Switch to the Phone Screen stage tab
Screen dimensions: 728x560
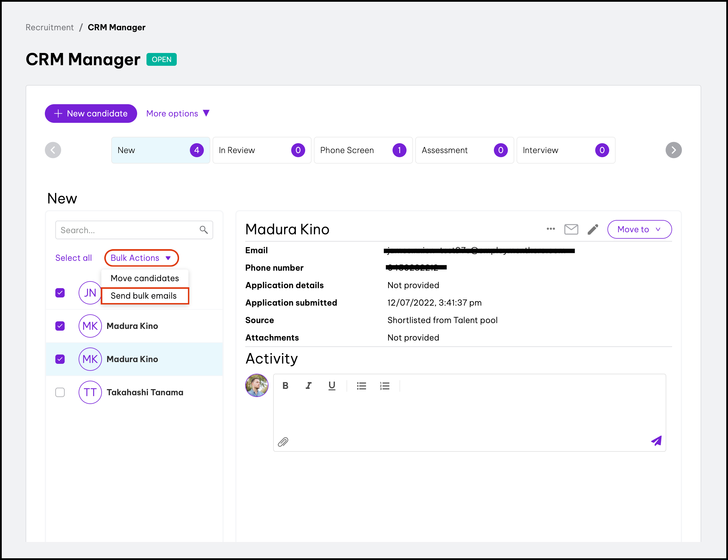point(363,150)
